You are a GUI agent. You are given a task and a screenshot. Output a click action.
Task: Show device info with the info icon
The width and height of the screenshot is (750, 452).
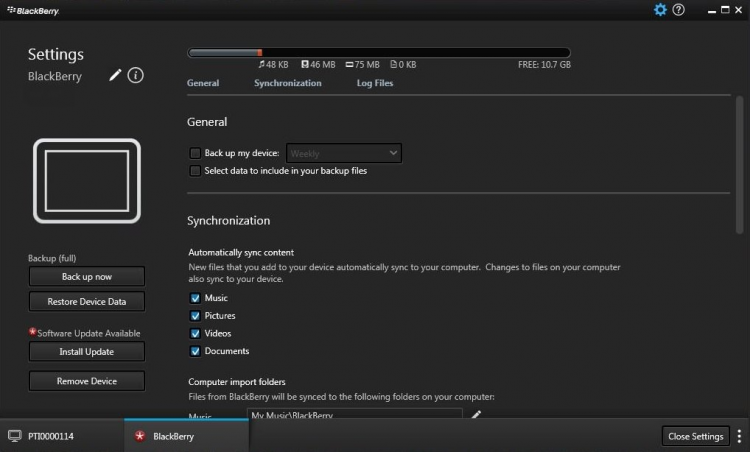coord(136,76)
